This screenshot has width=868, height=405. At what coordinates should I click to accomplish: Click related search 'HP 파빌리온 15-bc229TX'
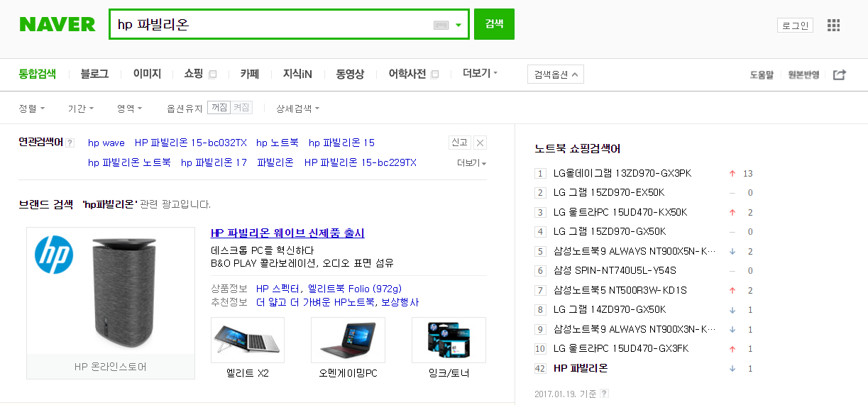(x=361, y=162)
